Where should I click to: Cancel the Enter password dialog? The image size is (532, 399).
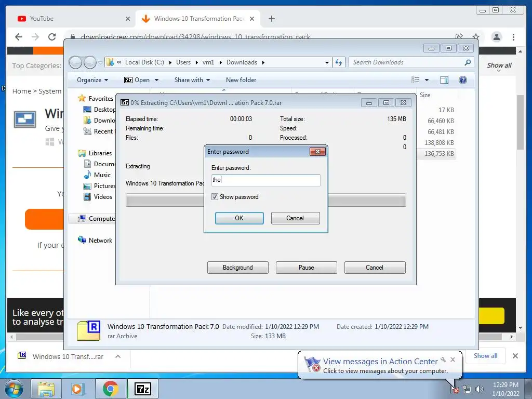[x=295, y=218]
